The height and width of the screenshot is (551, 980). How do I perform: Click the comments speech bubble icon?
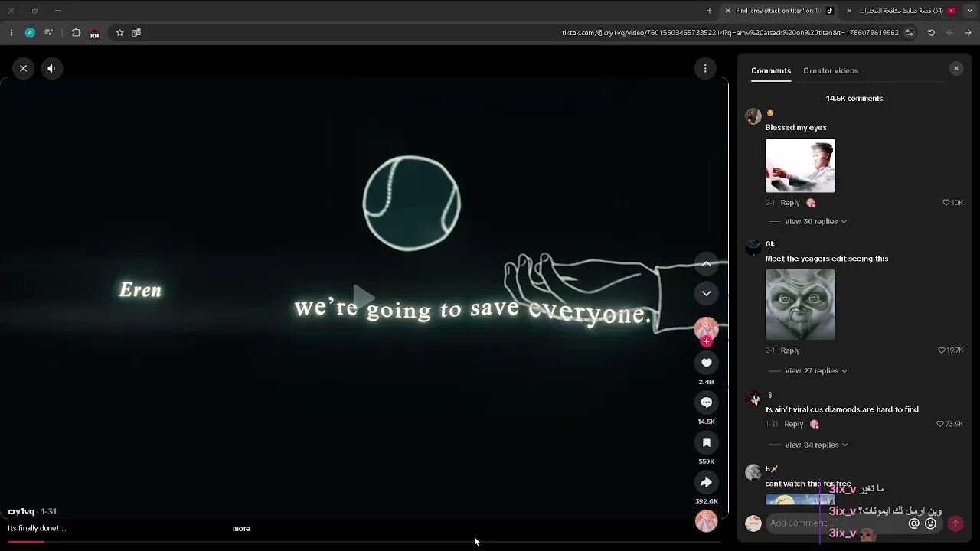click(x=706, y=403)
